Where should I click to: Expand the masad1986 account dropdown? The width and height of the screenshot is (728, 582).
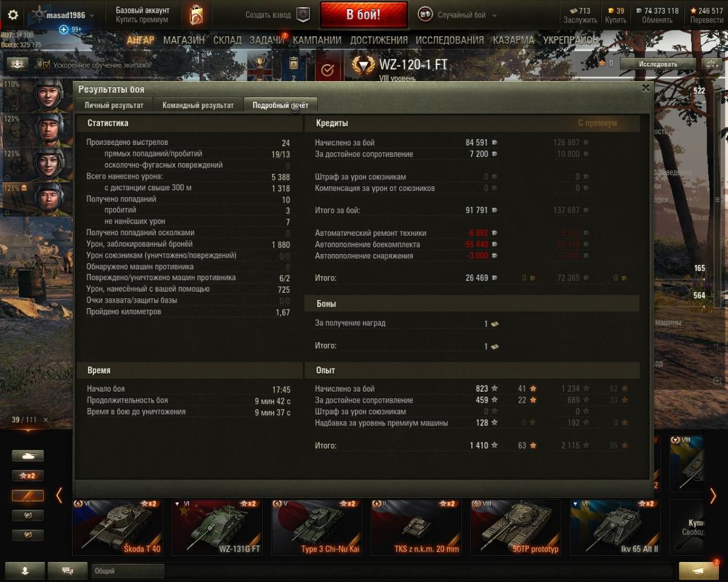pyautogui.click(x=64, y=15)
